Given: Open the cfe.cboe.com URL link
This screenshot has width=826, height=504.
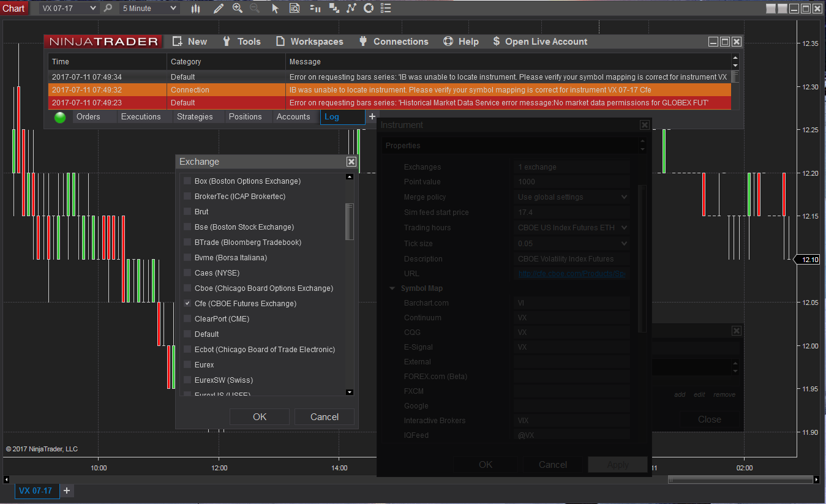Looking at the screenshot, I should (x=572, y=274).
